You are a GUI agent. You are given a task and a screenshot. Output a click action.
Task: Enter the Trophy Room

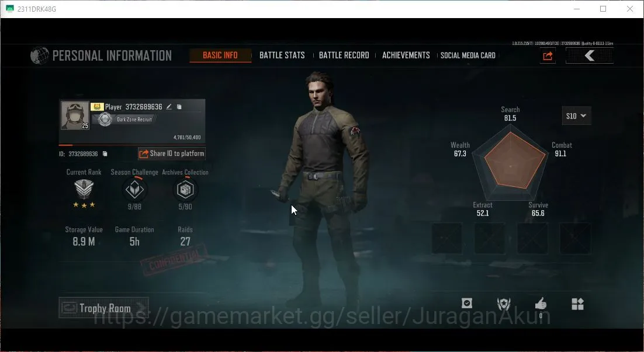tap(103, 308)
